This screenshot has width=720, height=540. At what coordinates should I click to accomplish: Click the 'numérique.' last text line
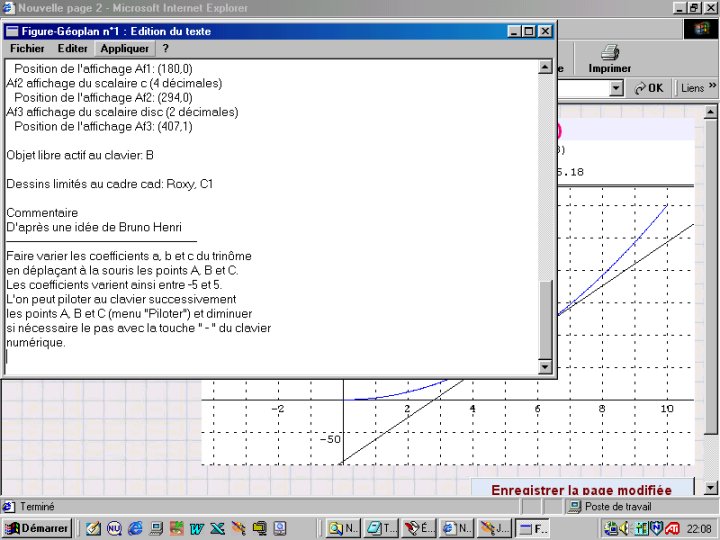click(36, 343)
